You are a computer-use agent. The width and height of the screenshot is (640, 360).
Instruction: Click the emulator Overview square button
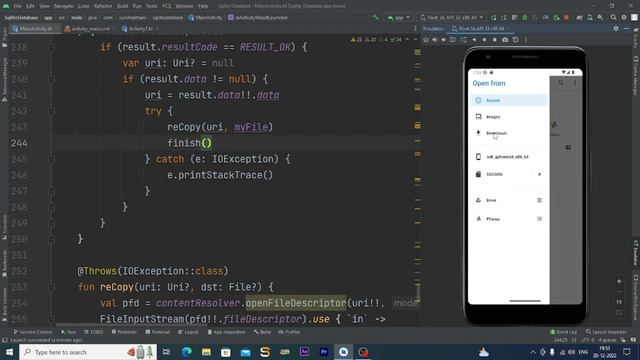(x=494, y=40)
